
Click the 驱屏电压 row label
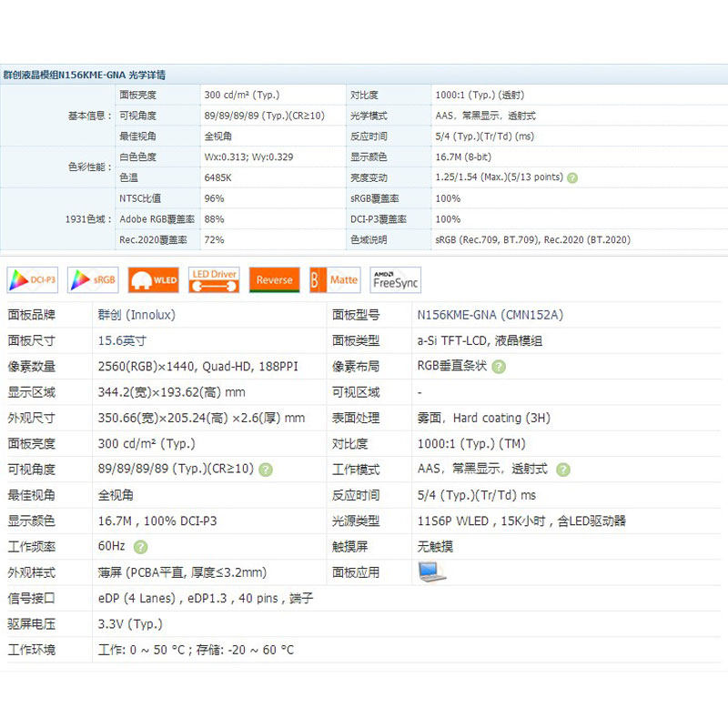[x=31, y=624]
